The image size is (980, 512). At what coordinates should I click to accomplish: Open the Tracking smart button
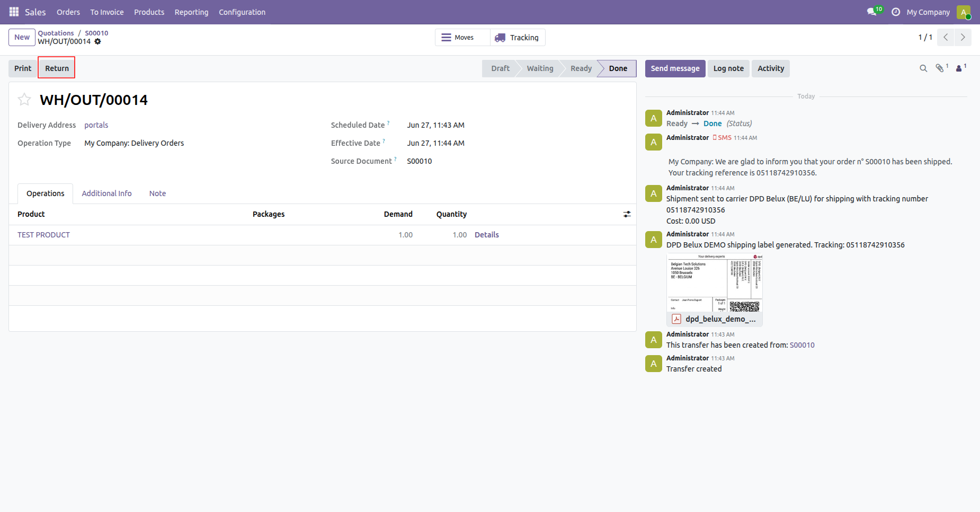click(518, 37)
